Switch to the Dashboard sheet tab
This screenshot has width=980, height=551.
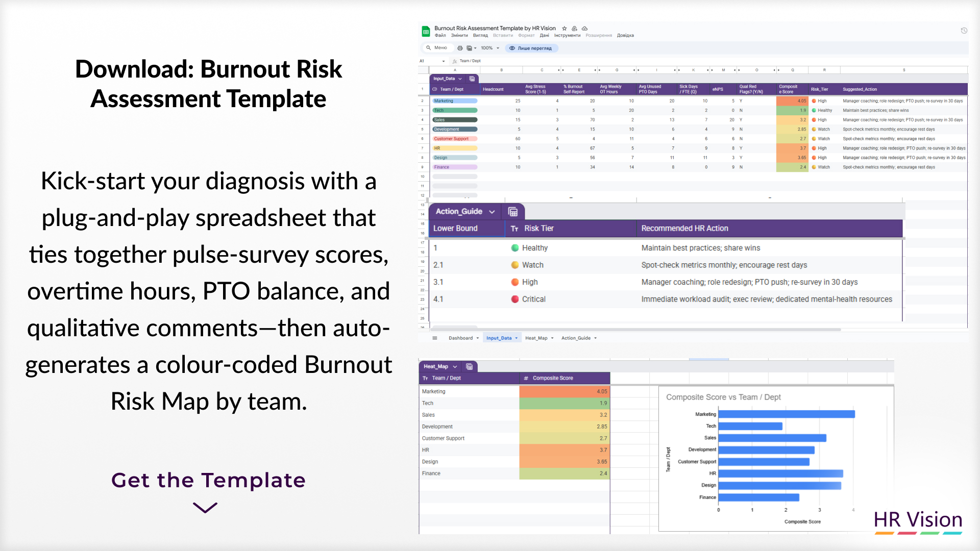click(463, 338)
